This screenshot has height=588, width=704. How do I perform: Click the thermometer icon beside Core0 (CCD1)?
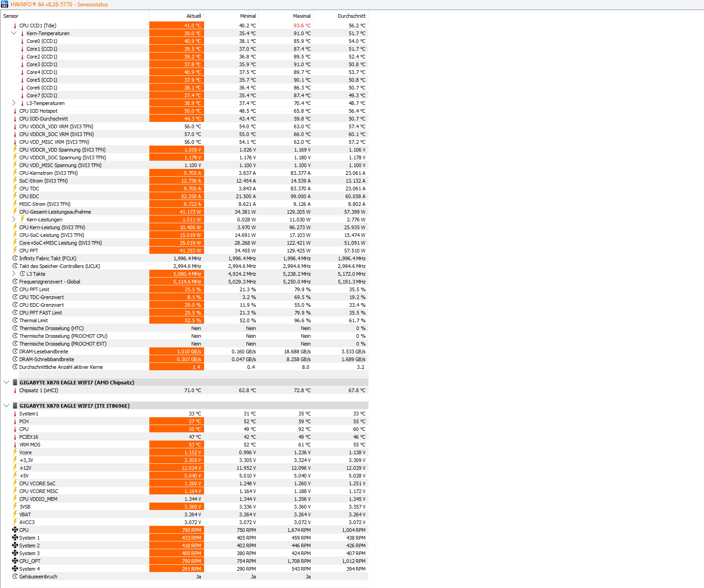pyautogui.click(x=22, y=41)
